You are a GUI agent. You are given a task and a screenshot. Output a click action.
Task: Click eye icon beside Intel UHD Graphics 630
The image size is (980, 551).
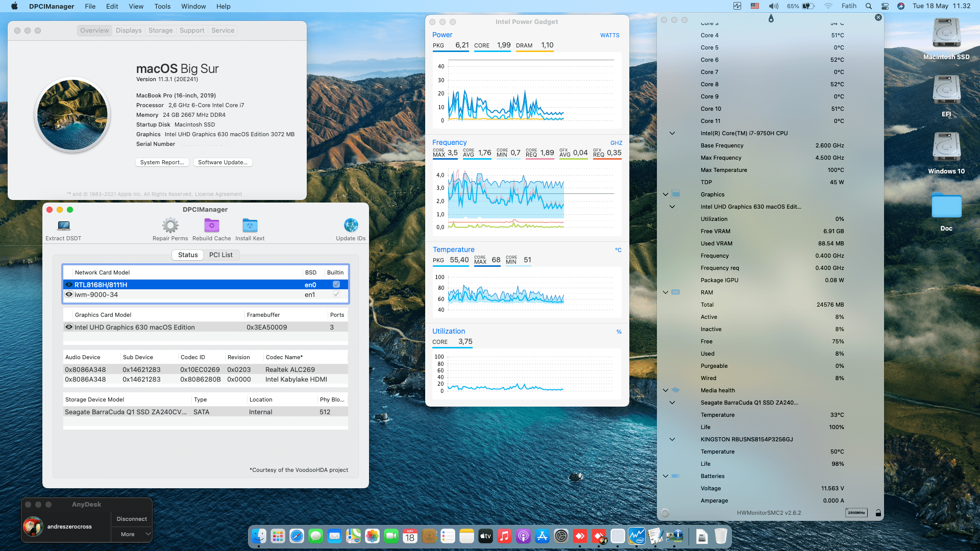click(x=69, y=327)
